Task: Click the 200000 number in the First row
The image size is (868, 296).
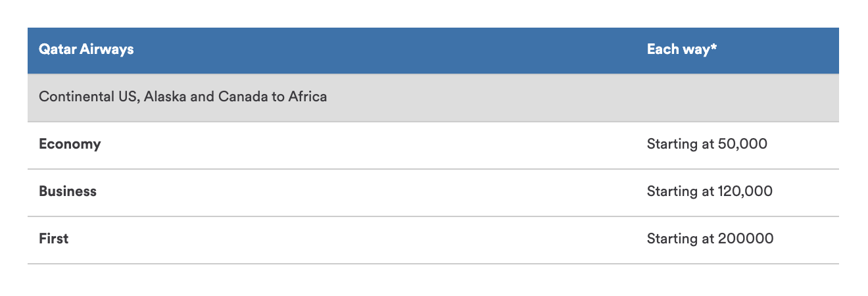Action: pyautogui.click(x=746, y=239)
